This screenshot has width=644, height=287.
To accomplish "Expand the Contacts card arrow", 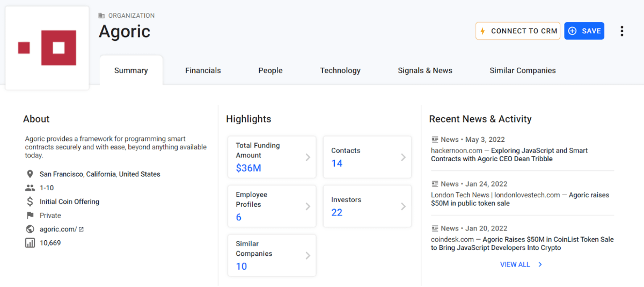I will [403, 157].
